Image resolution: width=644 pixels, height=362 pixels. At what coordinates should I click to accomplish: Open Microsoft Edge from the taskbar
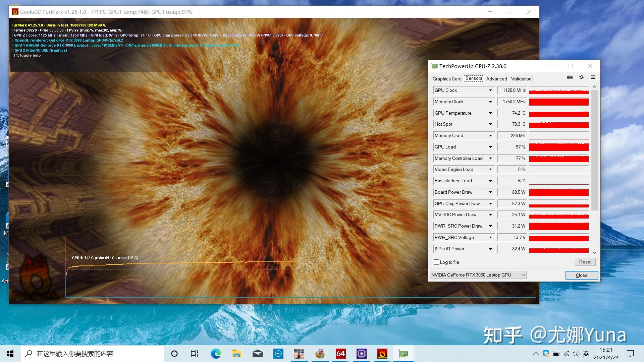216,354
